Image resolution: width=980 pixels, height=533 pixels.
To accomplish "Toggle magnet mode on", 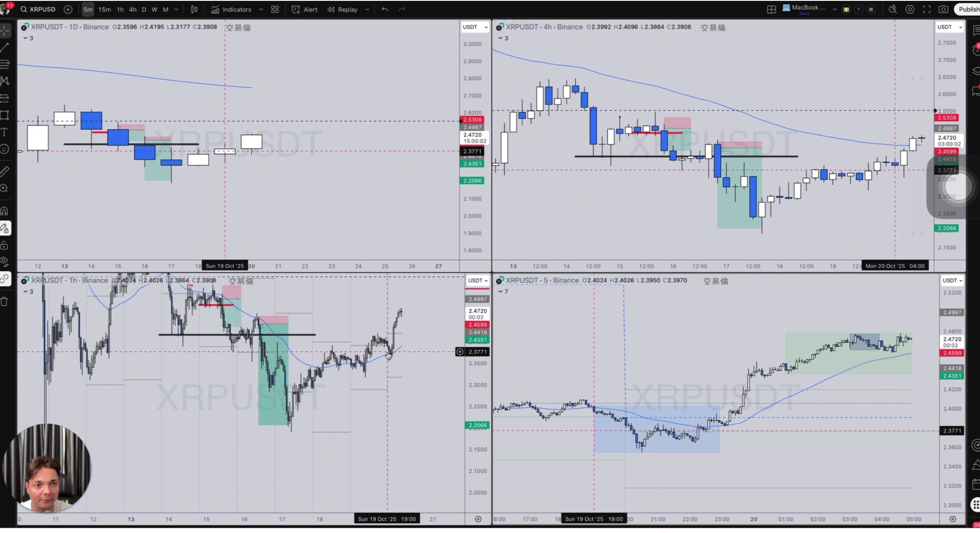I will 5,211.
